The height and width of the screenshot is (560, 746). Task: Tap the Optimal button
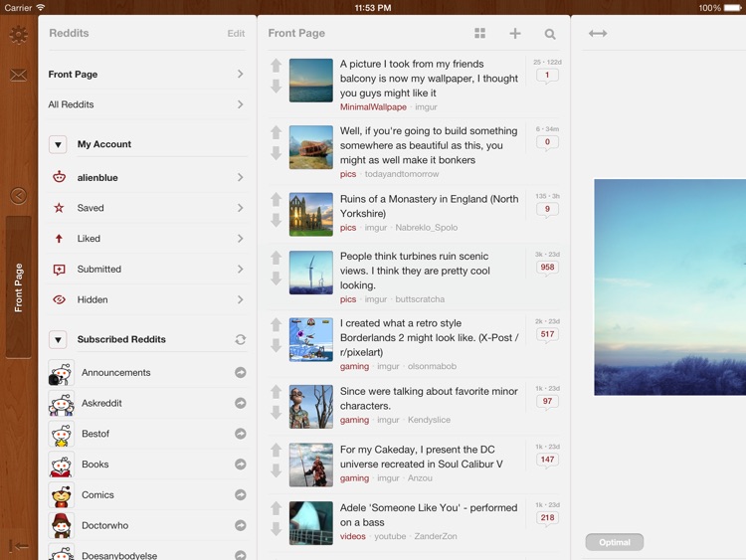[615, 542]
